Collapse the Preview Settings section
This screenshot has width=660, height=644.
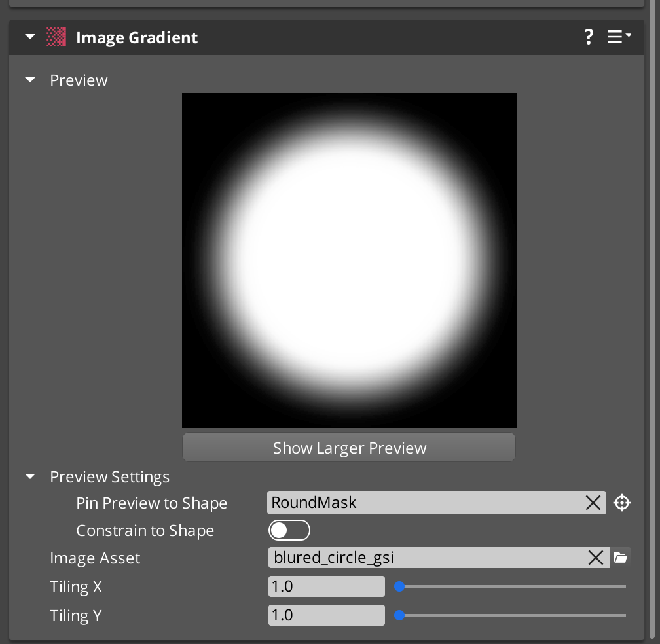coord(30,476)
